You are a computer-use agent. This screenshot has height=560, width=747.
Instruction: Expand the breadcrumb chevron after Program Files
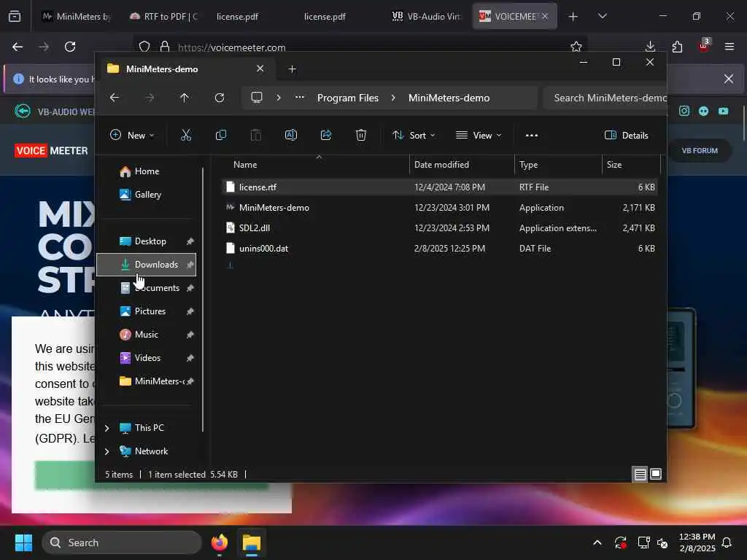pos(393,98)
